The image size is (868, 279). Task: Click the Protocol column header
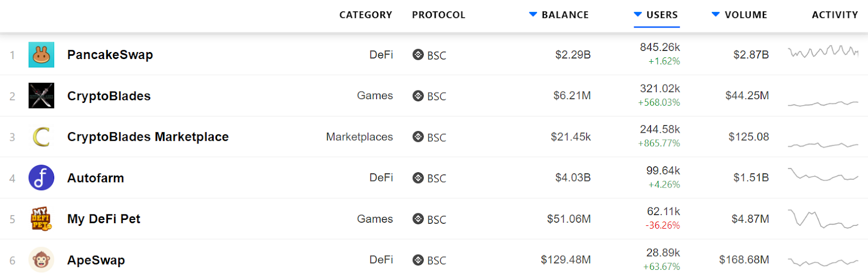(438, 15)
